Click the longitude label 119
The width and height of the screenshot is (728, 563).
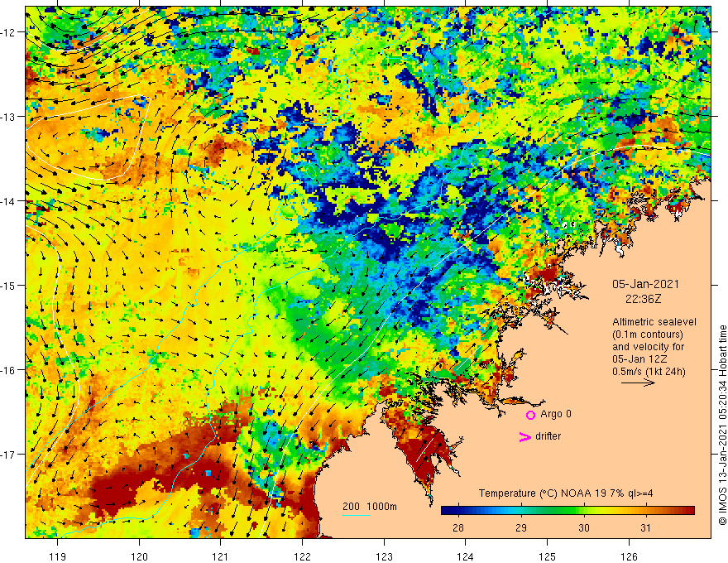click(58, 556)
